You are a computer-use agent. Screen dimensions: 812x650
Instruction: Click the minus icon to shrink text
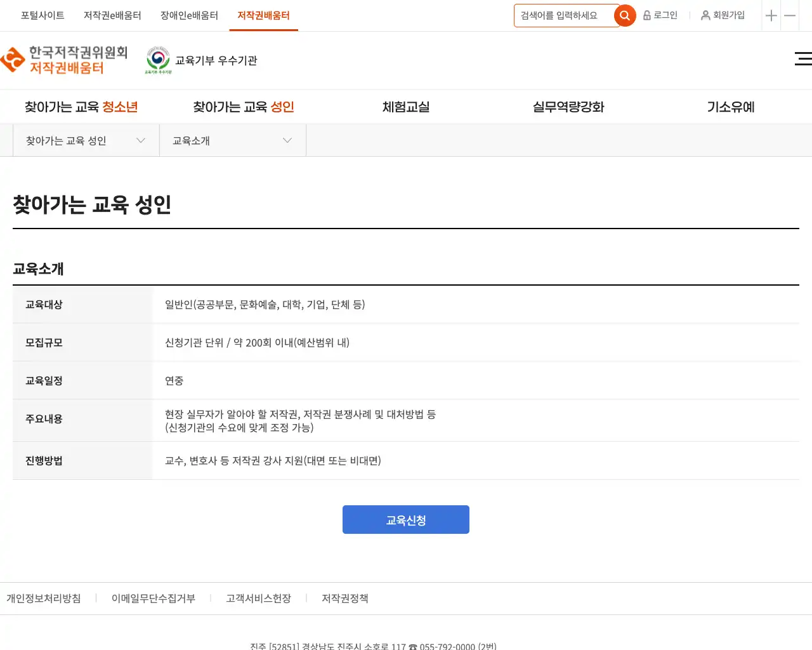point(790,16)
